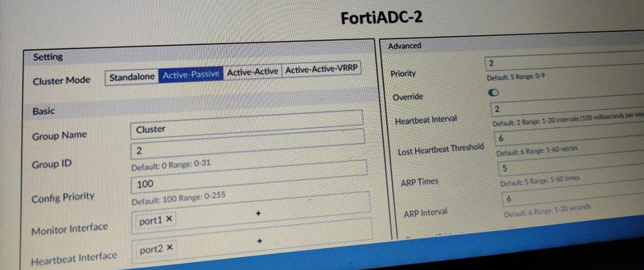Click the Priority input field
Image resolution: width=644 pixels, height=270 pixels.
(x=565, y=60)
